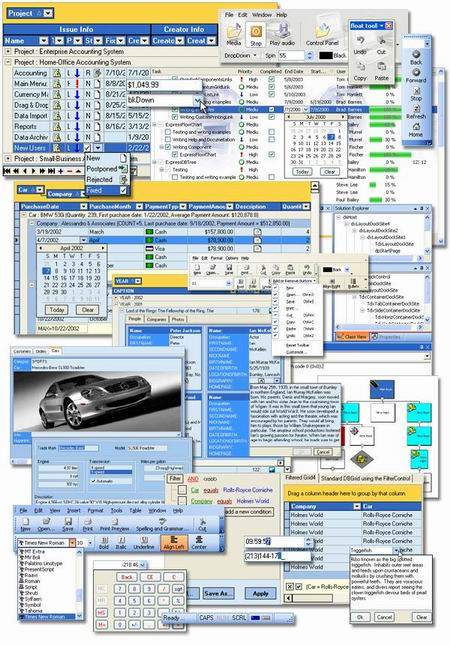Click the Home icon in side toolbar

(x=416, y=126)
